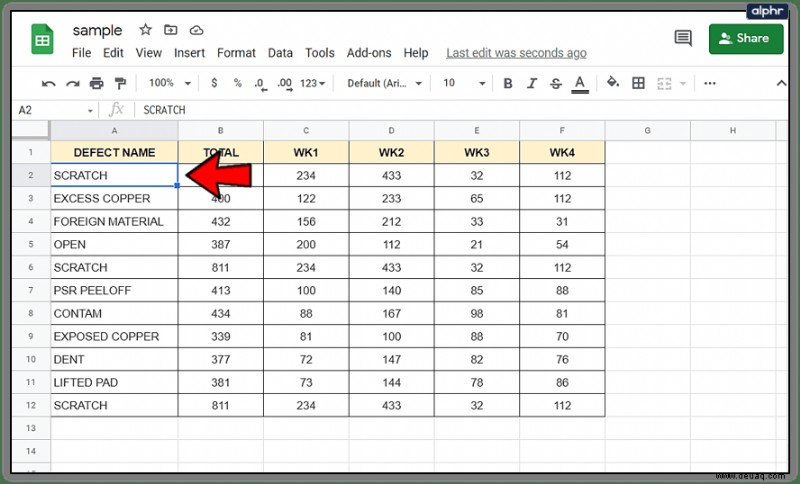800x484 pixels.
Task: Open the zoom 100% dropdown
Action: tap(169, 83)
